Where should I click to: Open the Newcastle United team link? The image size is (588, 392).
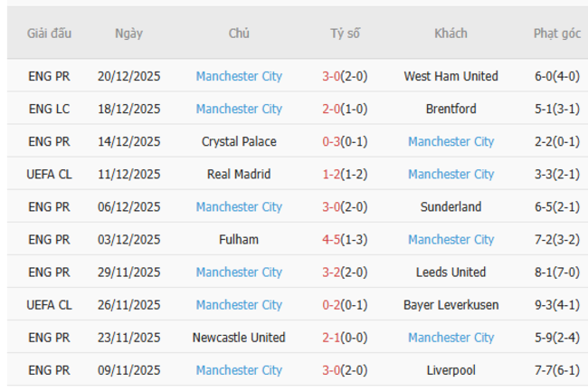tap(239, 337)
